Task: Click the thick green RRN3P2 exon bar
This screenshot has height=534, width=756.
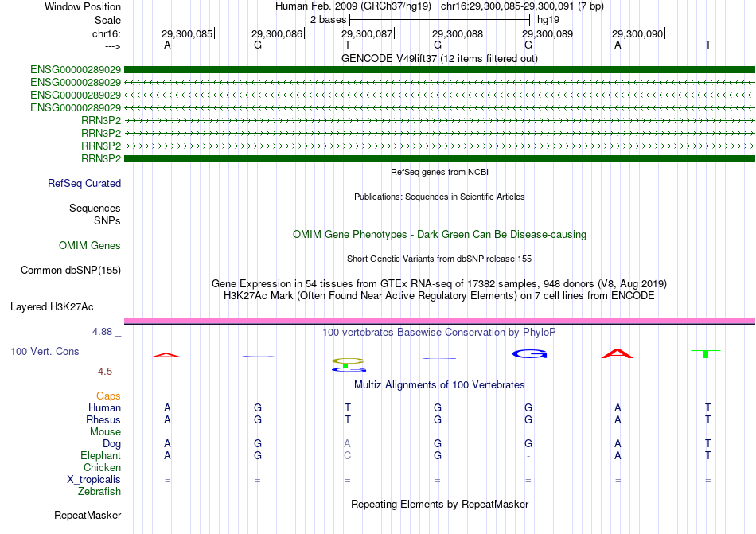Action: pos(439,158)
